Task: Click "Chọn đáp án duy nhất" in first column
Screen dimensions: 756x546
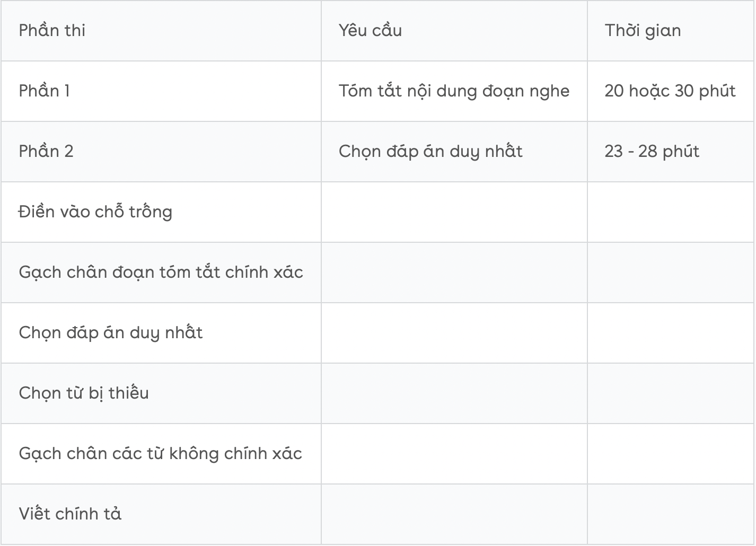Action: [x=111, y=333]
